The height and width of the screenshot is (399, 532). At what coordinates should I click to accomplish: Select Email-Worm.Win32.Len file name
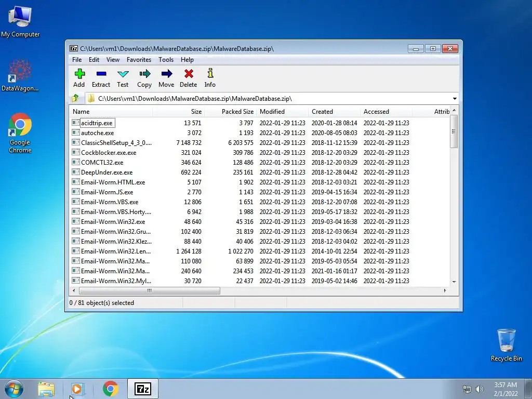116,251
